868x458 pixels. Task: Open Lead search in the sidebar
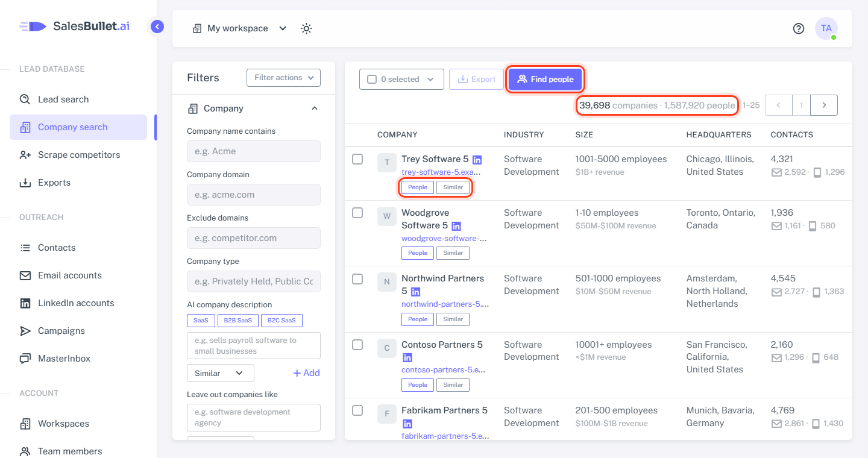pos(78,99)
